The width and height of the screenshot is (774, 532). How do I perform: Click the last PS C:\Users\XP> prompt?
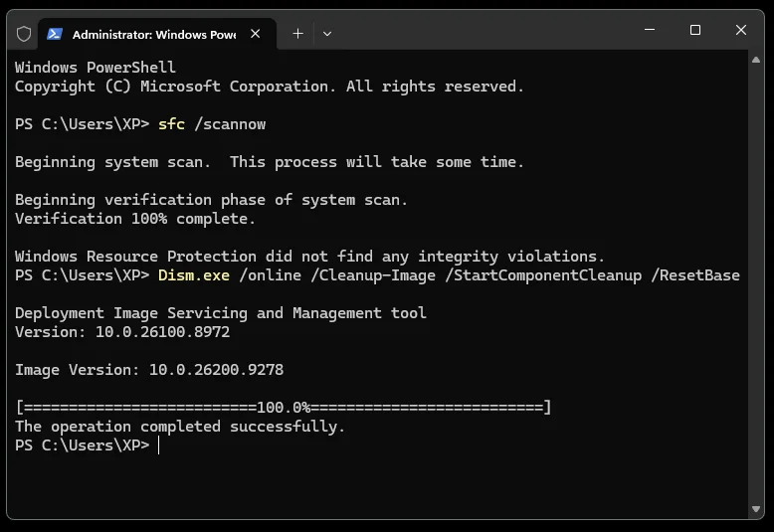point(82,445)
